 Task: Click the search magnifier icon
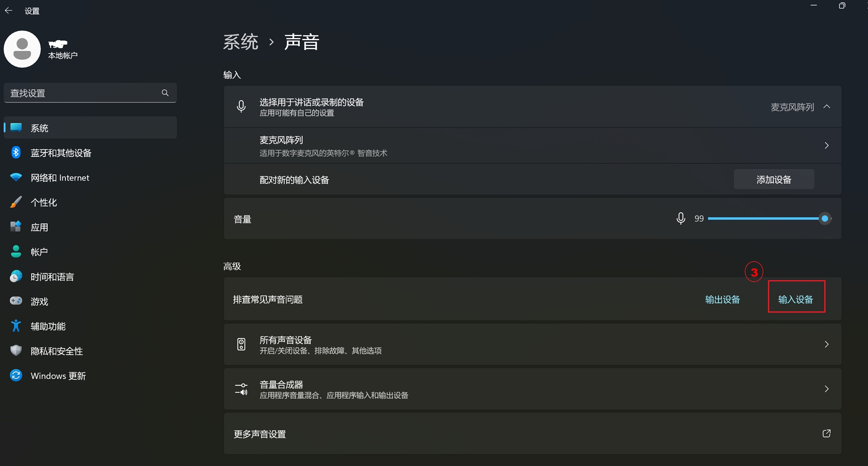pos(165,93)
